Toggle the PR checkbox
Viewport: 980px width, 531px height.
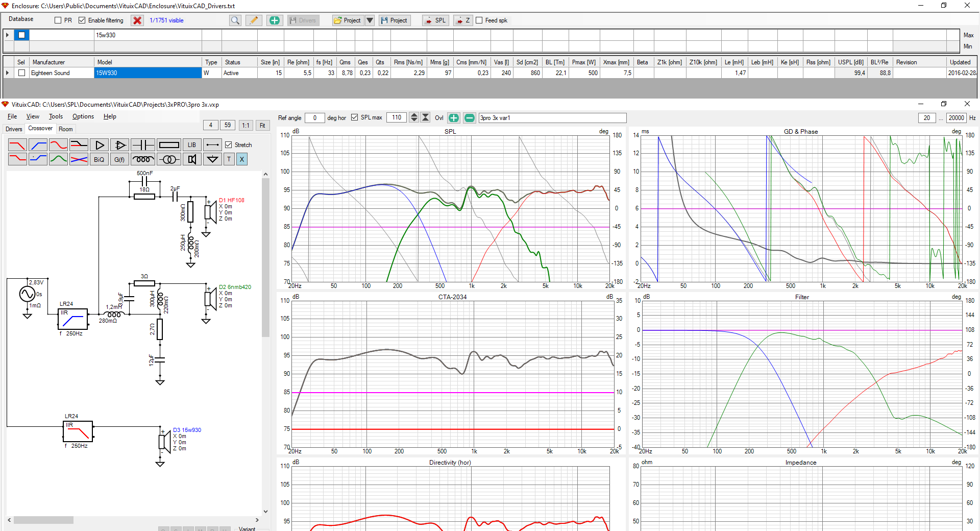[58, 20]
